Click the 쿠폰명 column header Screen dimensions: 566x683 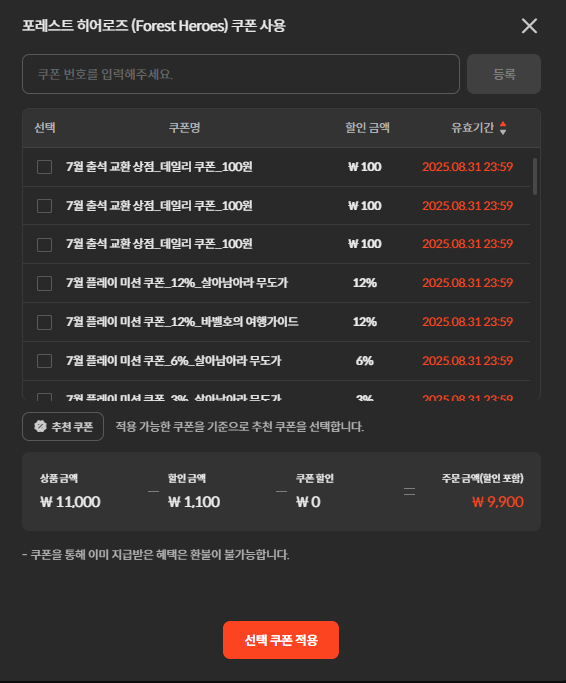coord(184,128)
